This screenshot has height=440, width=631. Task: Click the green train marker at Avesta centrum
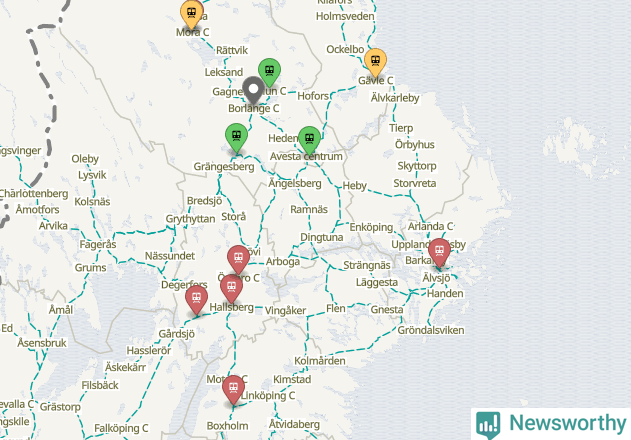(309, 141)
